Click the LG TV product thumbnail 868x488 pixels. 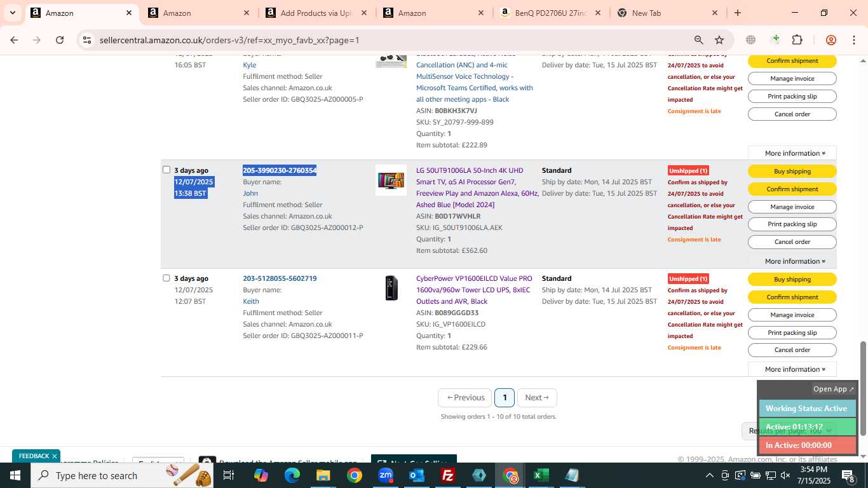(391, 180)
